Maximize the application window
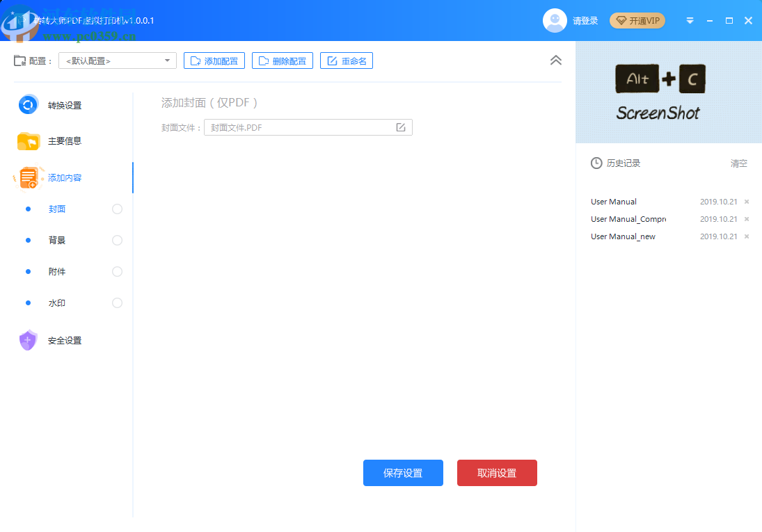762x532 pixels. 729,20
